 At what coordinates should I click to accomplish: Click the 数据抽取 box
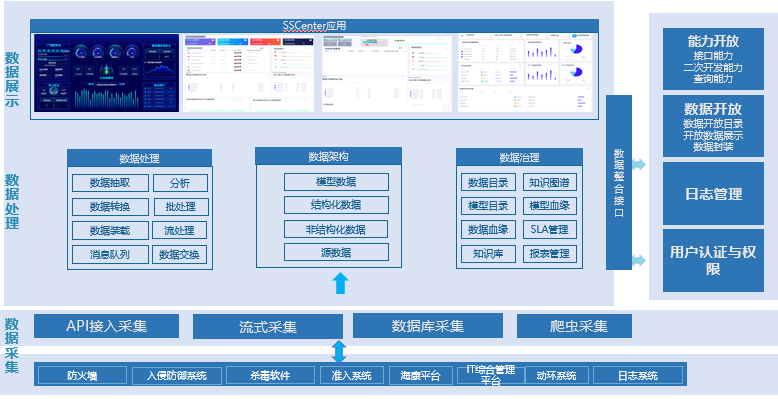(110, 183)
